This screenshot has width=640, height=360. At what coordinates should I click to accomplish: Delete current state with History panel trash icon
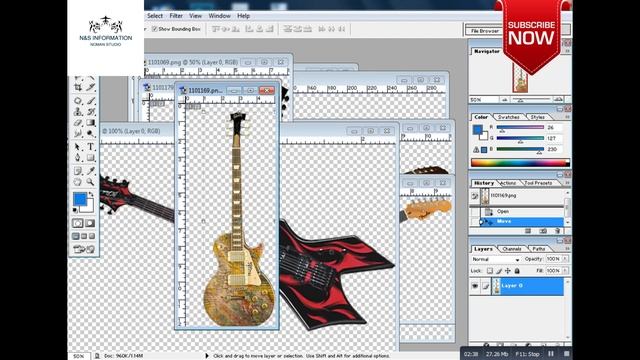[x=558, y=231]
